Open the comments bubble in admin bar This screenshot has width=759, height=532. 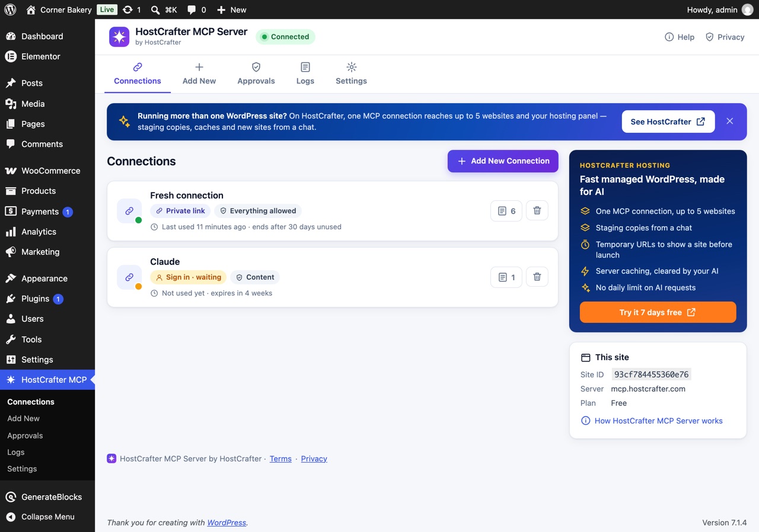pyautogui.click(x=196, y=9)
